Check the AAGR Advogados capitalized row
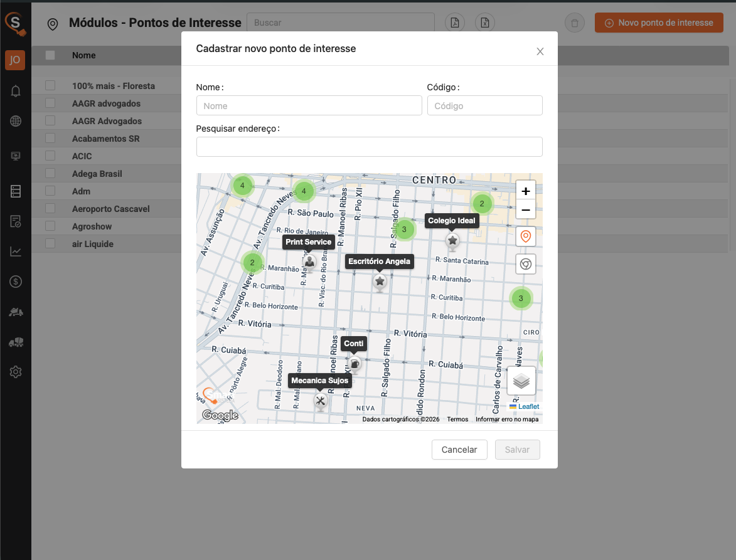Screen dimensions: 736x560 [x=50, y=120]
